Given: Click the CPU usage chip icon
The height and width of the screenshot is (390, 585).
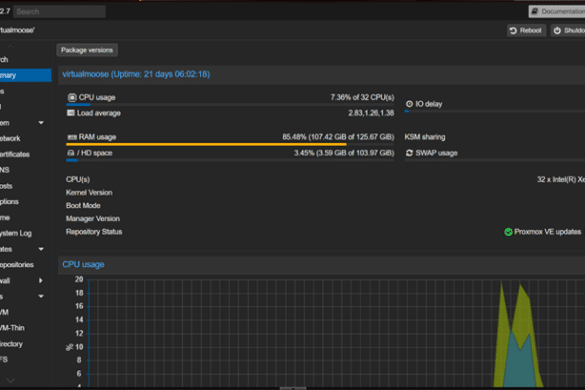Looking at the screenshot, I should point(72,97).
